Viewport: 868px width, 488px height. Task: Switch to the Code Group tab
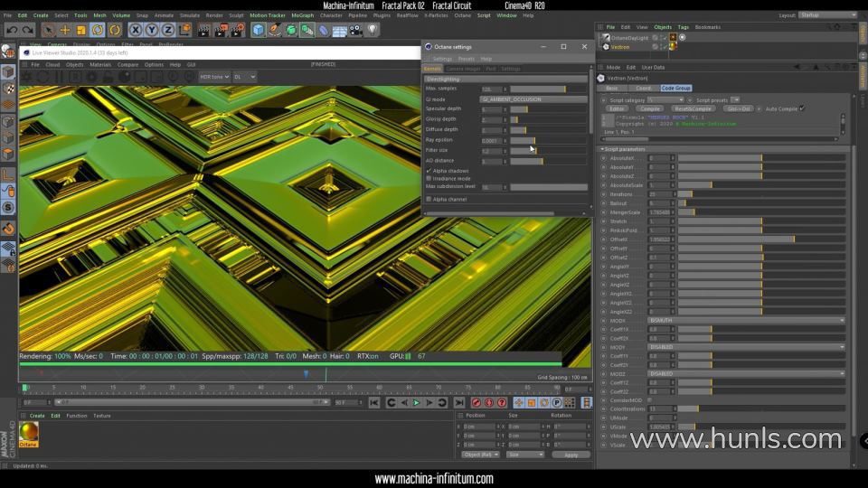675,89
